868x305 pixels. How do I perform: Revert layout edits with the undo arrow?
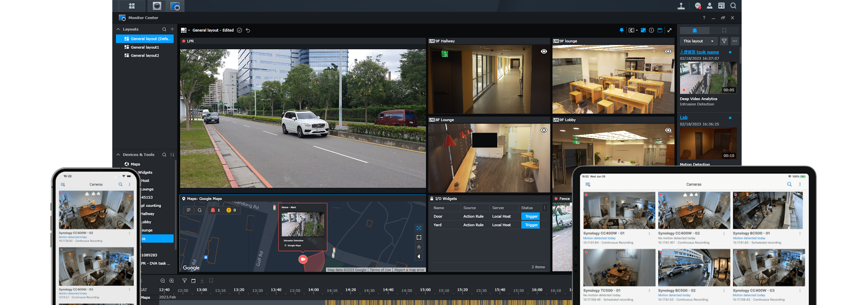[x=248, y=30]
